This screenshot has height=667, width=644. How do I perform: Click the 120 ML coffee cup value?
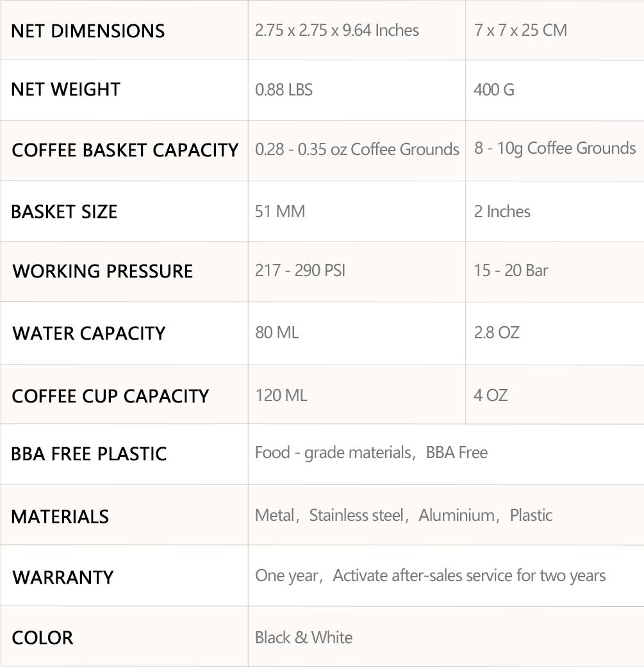pos(281,395)
